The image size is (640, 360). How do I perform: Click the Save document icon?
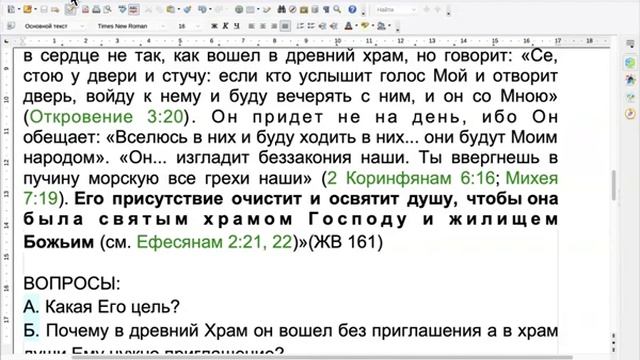click(44, 9)
